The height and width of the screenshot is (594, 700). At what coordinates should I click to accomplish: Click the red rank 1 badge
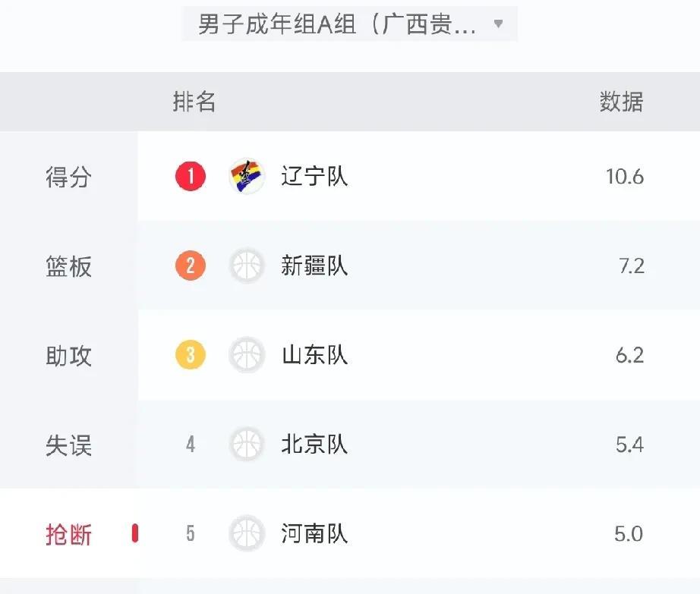pyautogui.click(x=191, y=176)
